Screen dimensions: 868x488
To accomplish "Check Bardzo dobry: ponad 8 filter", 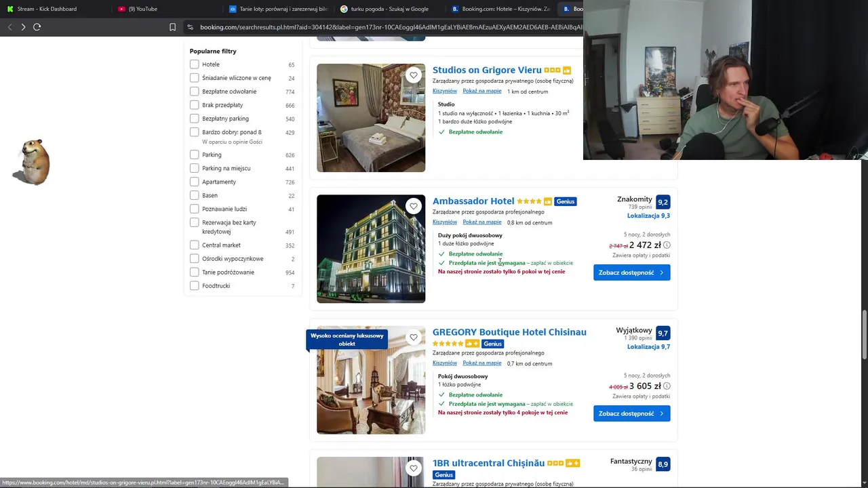I will pyautogui.click(x=195, y=132).
